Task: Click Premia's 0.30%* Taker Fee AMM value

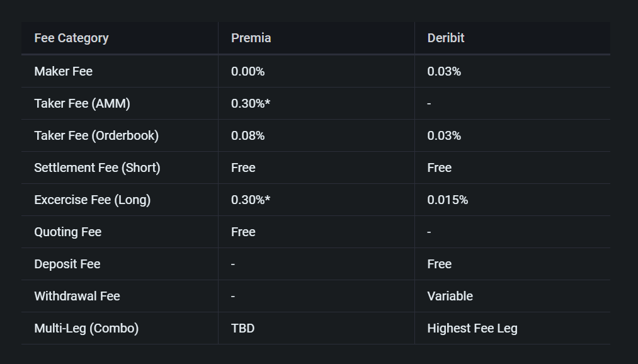Action: click(251, 103)
